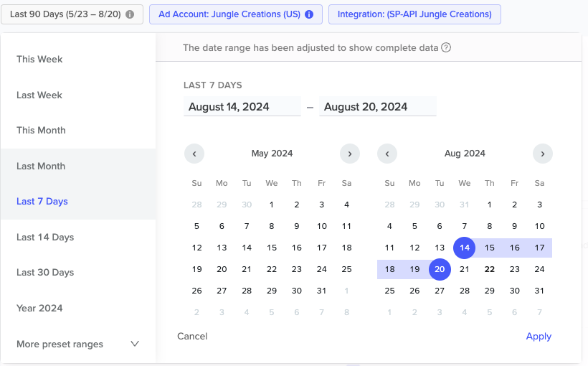
Task: Go to previous month on Aug 2024 calendar
Action: pyautogui.click(x=387, y=154)
